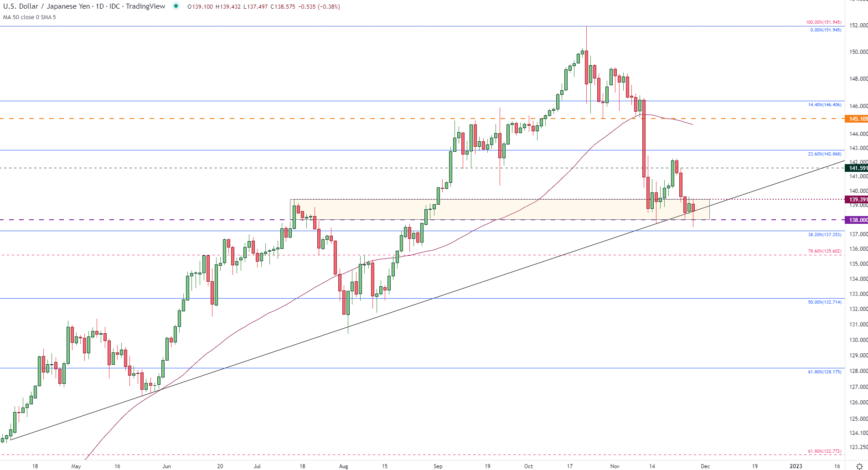
Task: Click 136.000 on the price axis
Action: coord(858,249)
